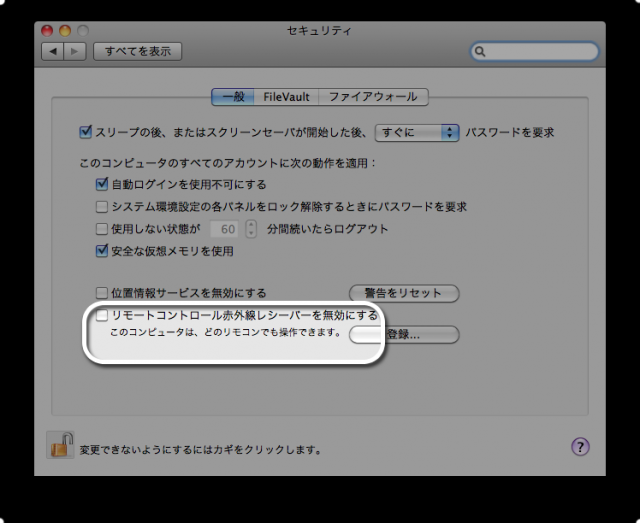Open the すぐに password delay dropdown
The width and height of the screenshot is (640, 523).
tap(416, 132)
